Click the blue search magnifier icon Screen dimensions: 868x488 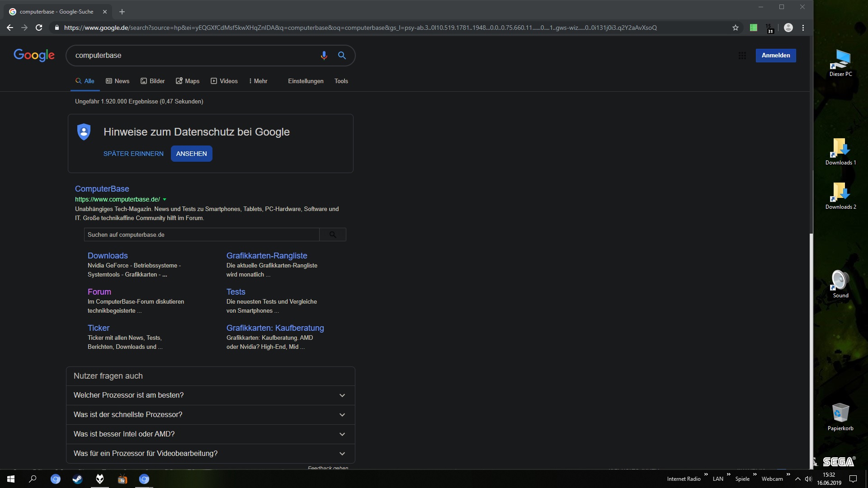click(342, 56)
